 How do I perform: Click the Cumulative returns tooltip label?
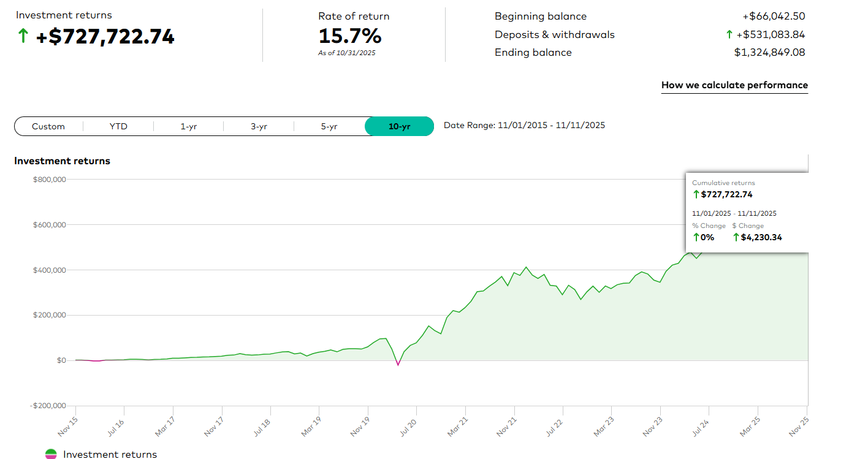coord(723,183)
